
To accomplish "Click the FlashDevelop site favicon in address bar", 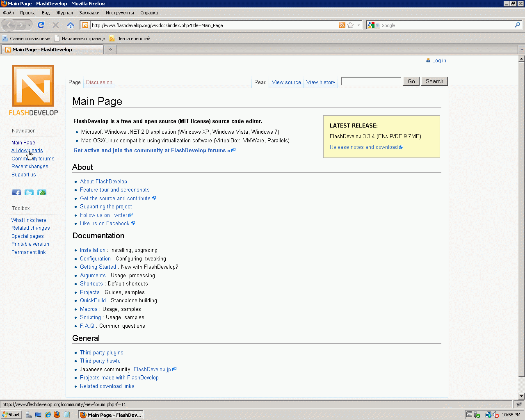I will click(85, 25).
